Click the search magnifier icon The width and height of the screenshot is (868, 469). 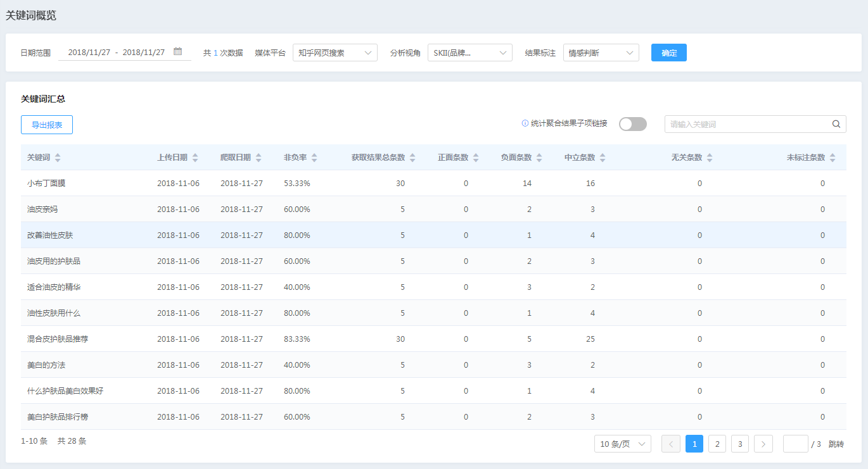coord(836,124)
